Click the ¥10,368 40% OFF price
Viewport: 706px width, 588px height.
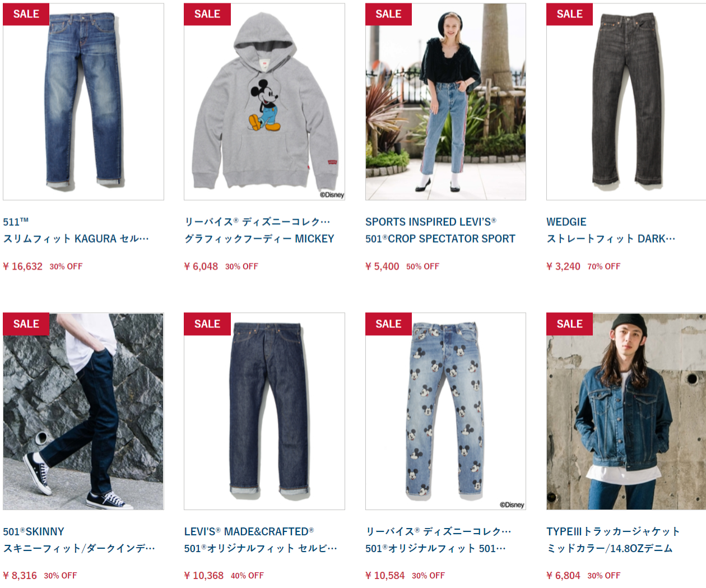[224, 576]
